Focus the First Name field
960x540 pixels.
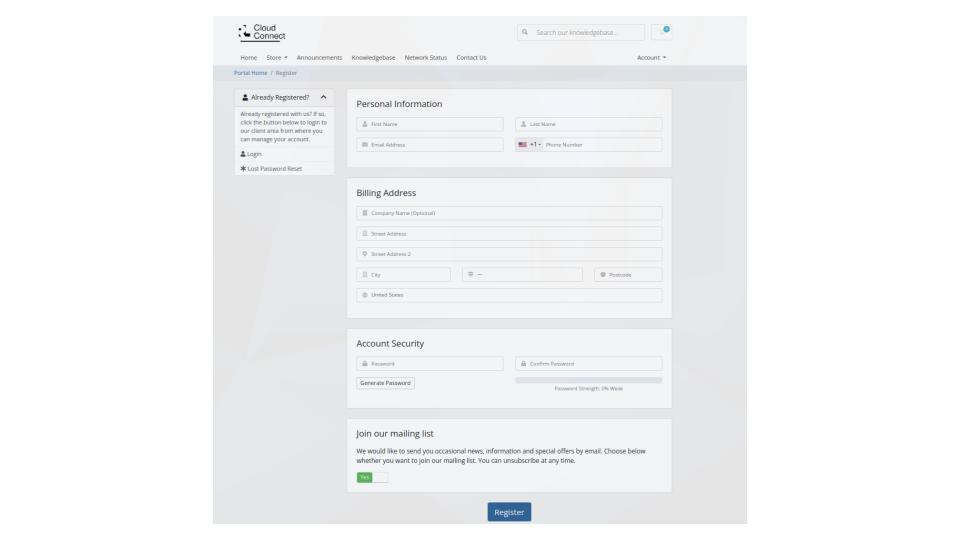pyautogui.click(x=430, y=124)
